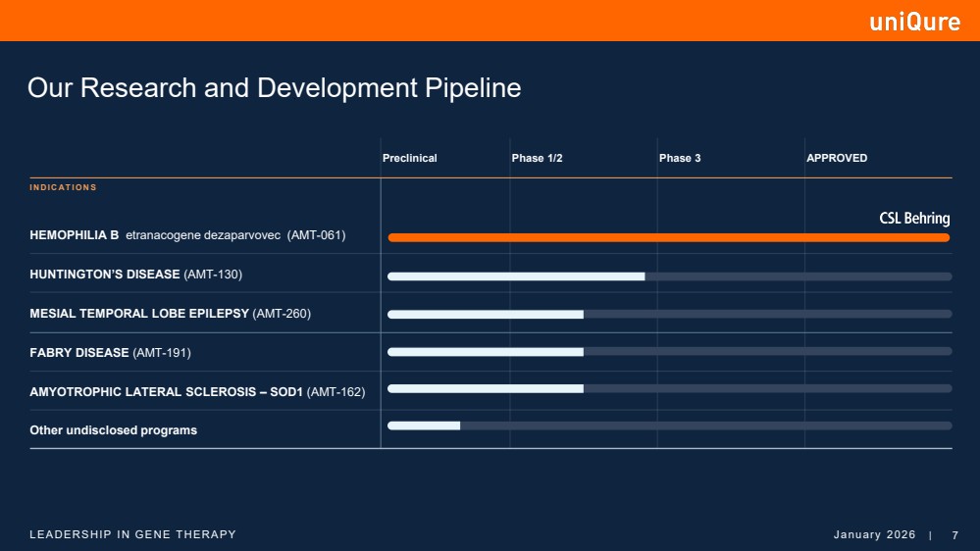This screenshot has height=551, width=980.
Task: Click the slide page number 7
Action: click(954, 534)
